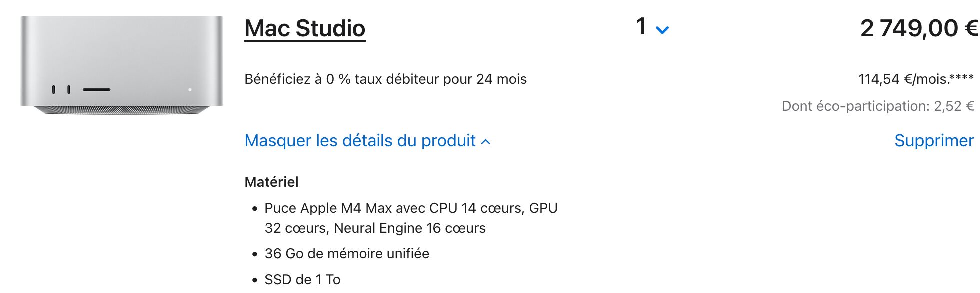Click the blue chevron beside the quantity

coord(662,30)
